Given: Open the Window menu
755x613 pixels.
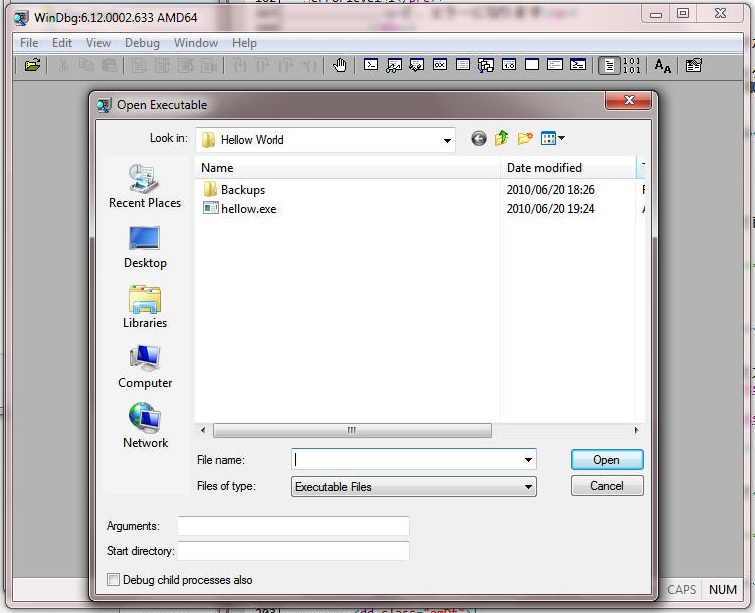Looking at the screenshot, I should 195,43.
